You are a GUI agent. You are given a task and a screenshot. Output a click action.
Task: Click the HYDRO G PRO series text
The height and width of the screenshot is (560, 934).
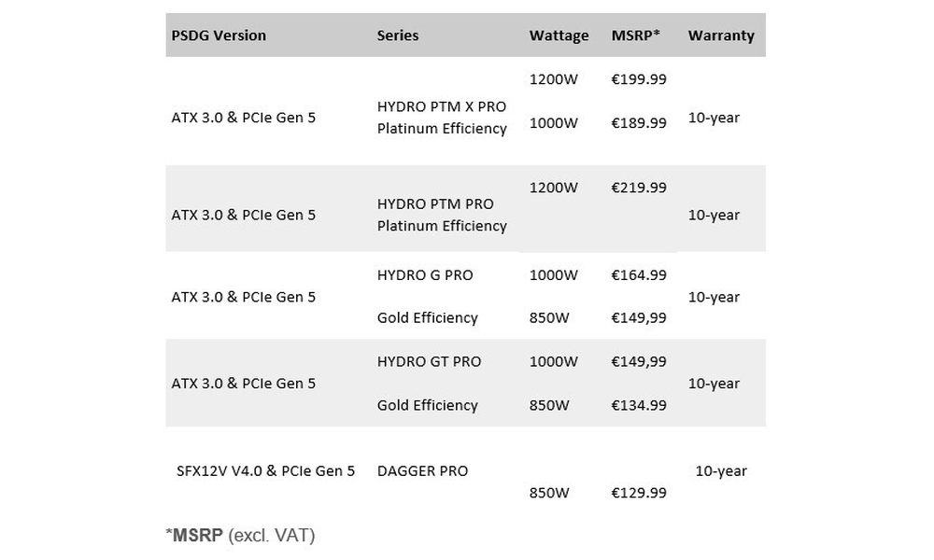pos(425,275)
